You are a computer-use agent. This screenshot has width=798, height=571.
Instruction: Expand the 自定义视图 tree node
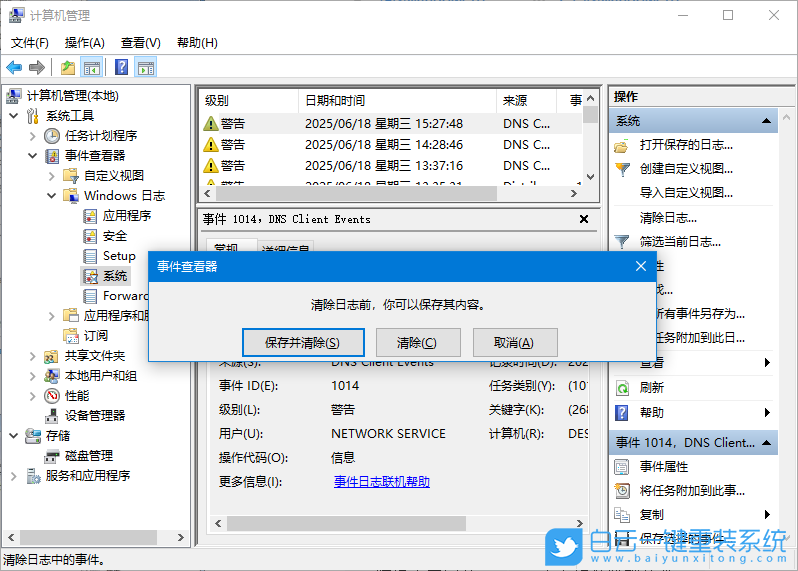51,176
